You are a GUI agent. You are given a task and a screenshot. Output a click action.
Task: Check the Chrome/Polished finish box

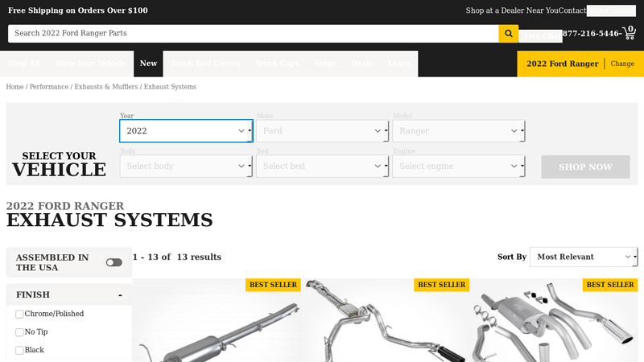pos(19,314)
